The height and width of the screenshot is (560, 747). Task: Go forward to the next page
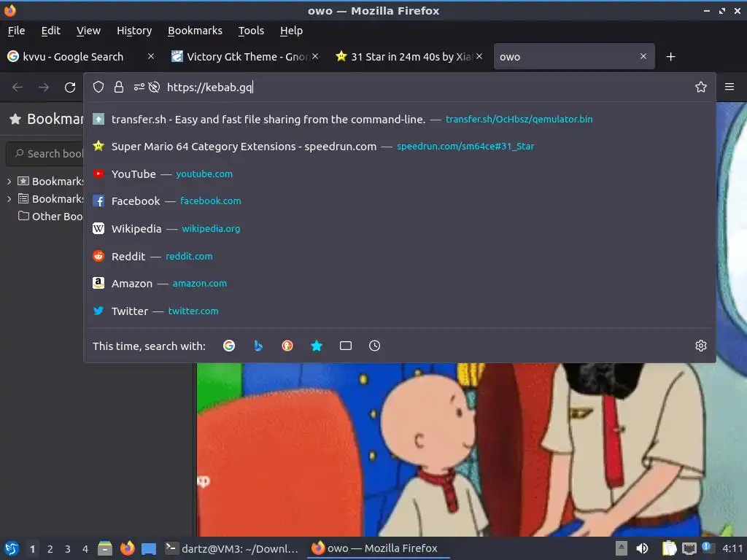(x=44, y=87)
